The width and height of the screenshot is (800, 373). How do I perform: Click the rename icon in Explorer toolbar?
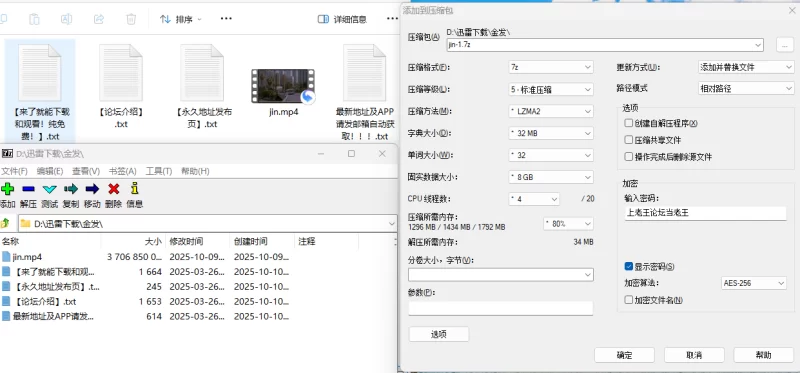[66, 19]
